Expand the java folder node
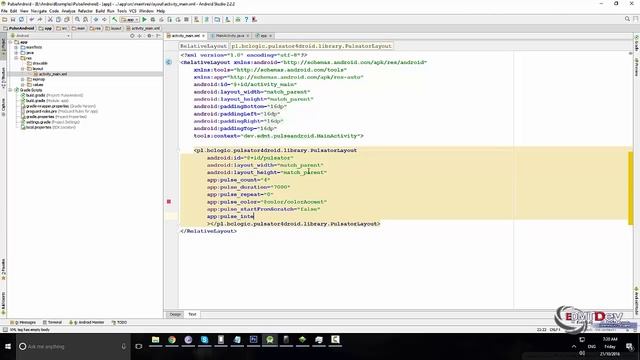Viewport: 640px width, 360px height. point(17,53)
